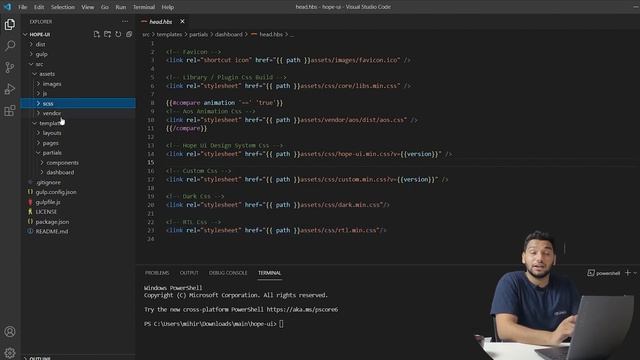Open Explorer more actions ellipsis
Screen dimensions: 640x360
pyautogui.click(x=125, y=22)
